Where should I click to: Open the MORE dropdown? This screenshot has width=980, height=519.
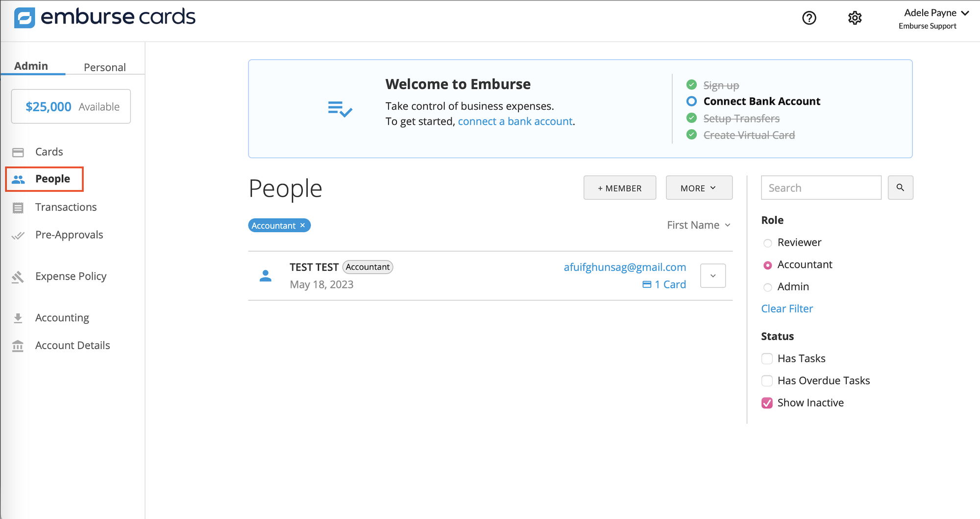click(x=699, y=188)
